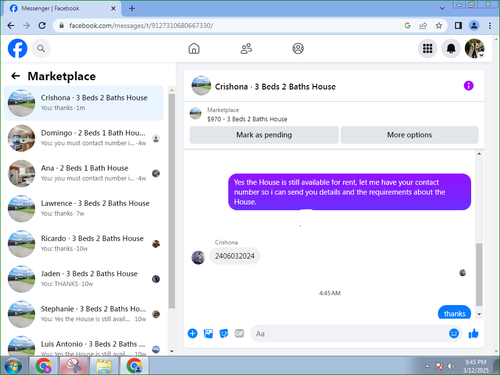The height and width of the screenshot is (375, 500).
Task: Open Friends icon in top navigation
Action: pyautogui.click(x=246, y=49)
